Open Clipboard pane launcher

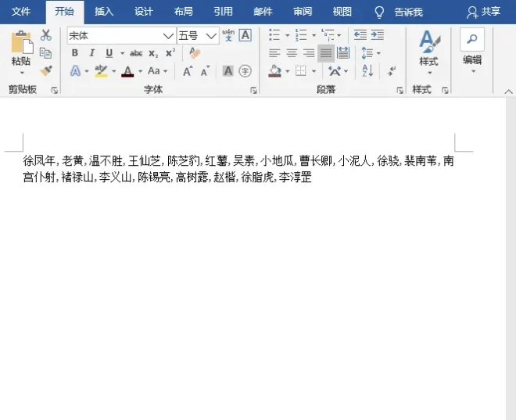pos(54,90)
